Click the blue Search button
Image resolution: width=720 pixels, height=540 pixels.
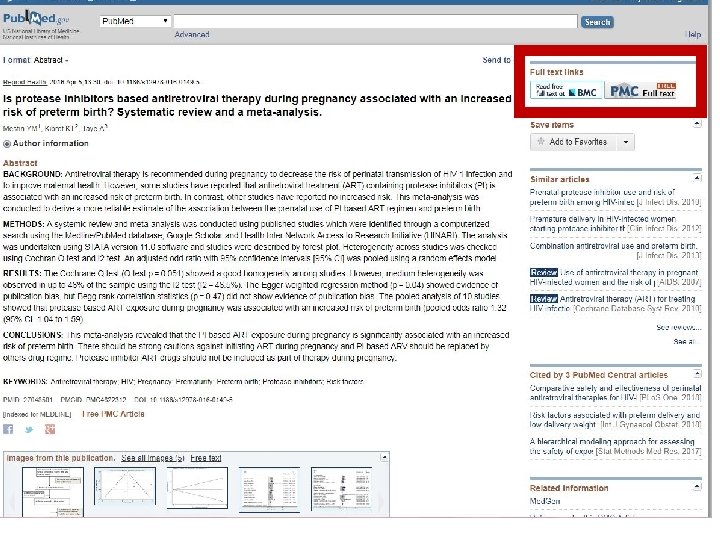click(597, 22)
